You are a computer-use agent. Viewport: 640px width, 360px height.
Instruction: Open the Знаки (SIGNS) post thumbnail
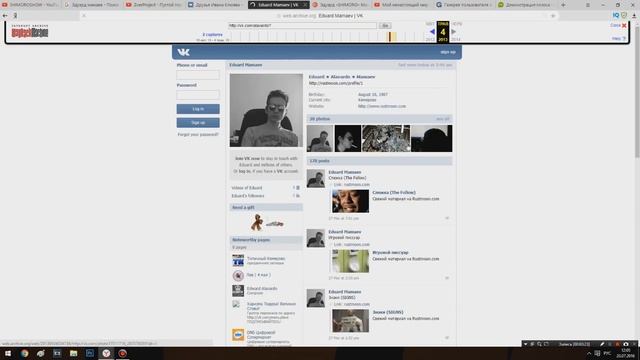pyautogui.click(x=350, y=321)
